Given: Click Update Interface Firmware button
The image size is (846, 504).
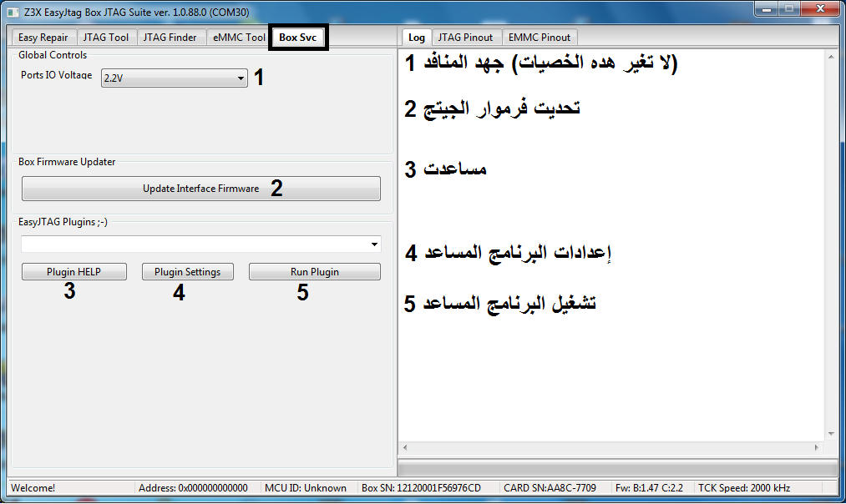Looking at the screenshot, I should [x=200, y=188].
